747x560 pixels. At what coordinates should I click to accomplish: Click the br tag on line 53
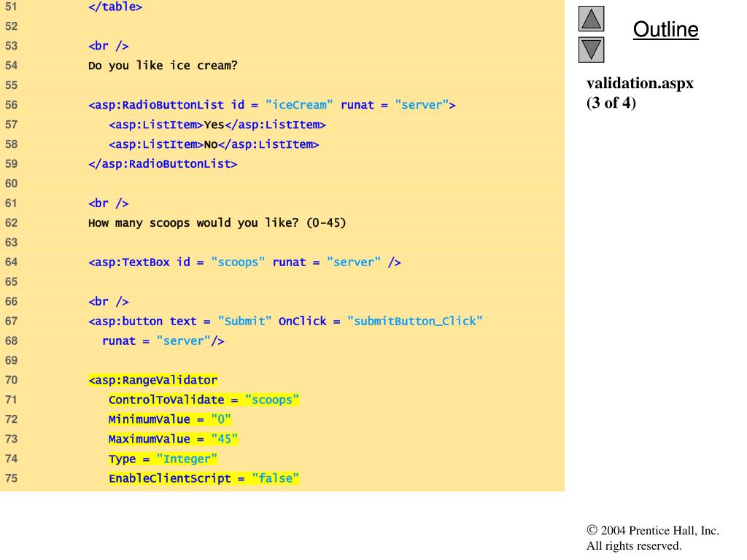[108, 46]
